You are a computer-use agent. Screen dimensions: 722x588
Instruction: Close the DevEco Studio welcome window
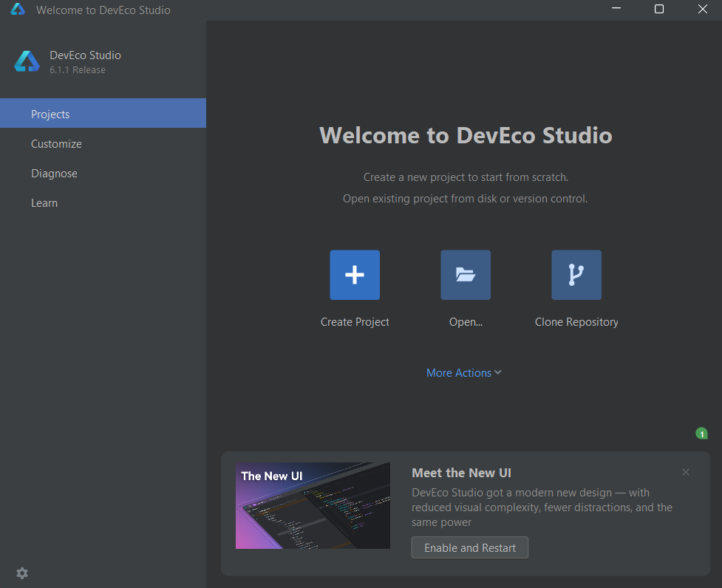click(702, 9)
